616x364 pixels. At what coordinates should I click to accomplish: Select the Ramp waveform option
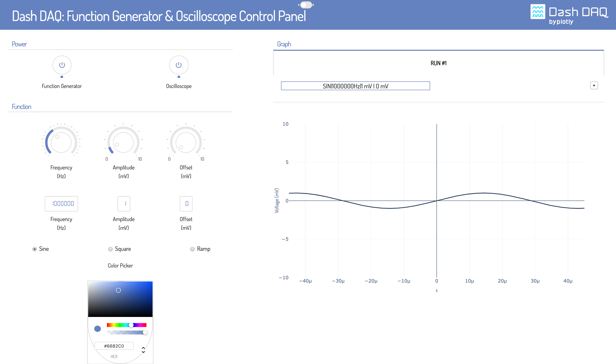[192, 249]
